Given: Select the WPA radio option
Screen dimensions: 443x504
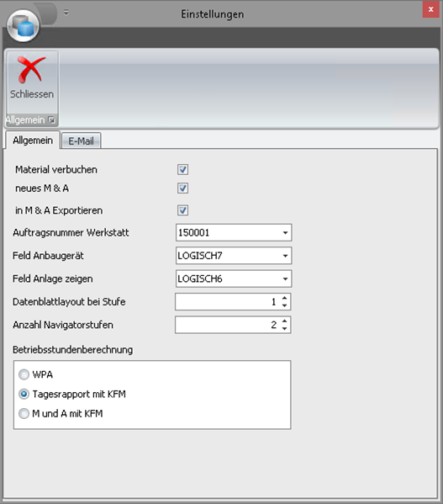Looking at the screenshot, I should (24, 374).
